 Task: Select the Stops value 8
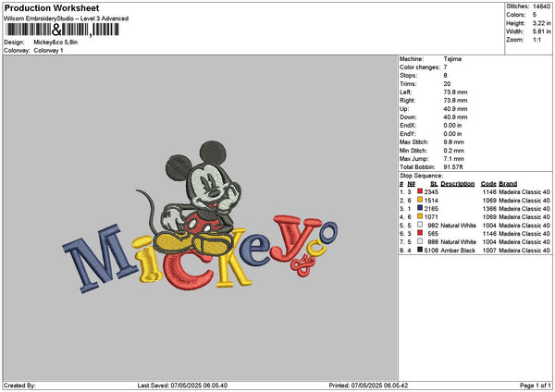445,76
